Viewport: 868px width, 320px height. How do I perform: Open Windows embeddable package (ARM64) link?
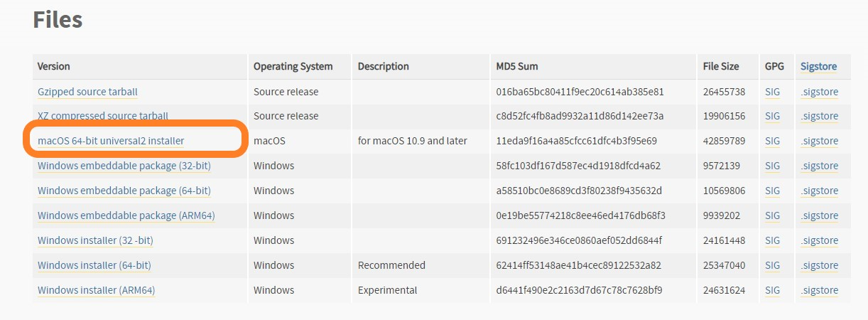pyautogui.click(x=126, y=215)
